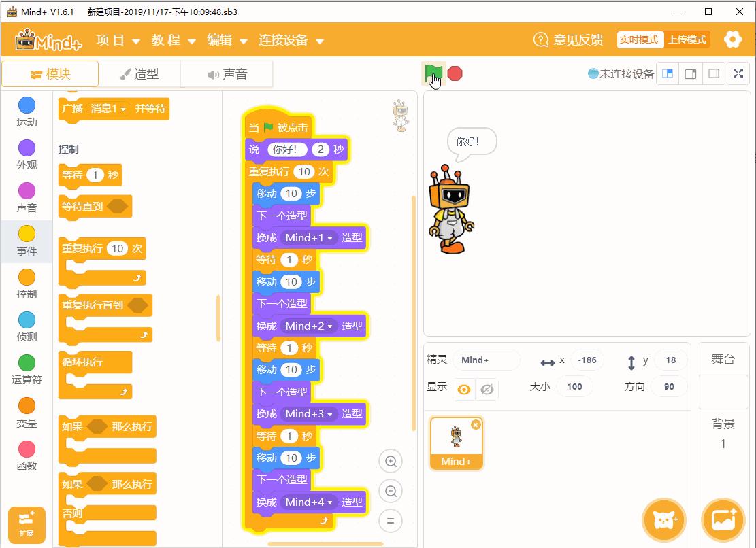Click the 大小 size field 100
This screenshot has width=756, height=548.
click(574, 387)
